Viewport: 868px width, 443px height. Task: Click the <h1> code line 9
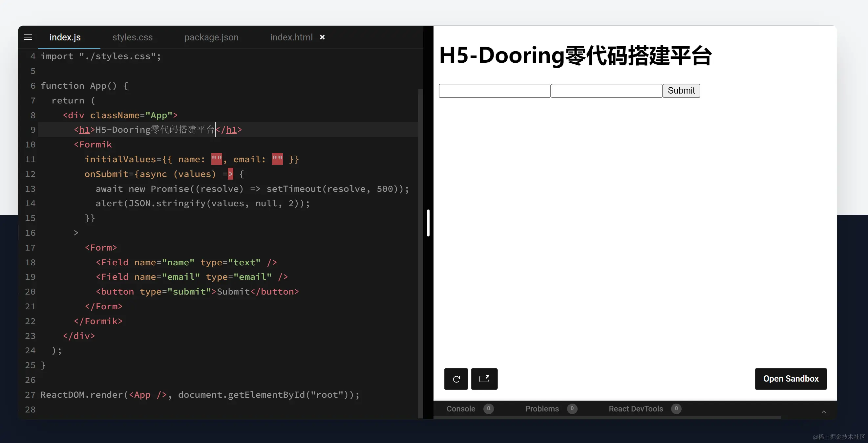coord(158,130)
